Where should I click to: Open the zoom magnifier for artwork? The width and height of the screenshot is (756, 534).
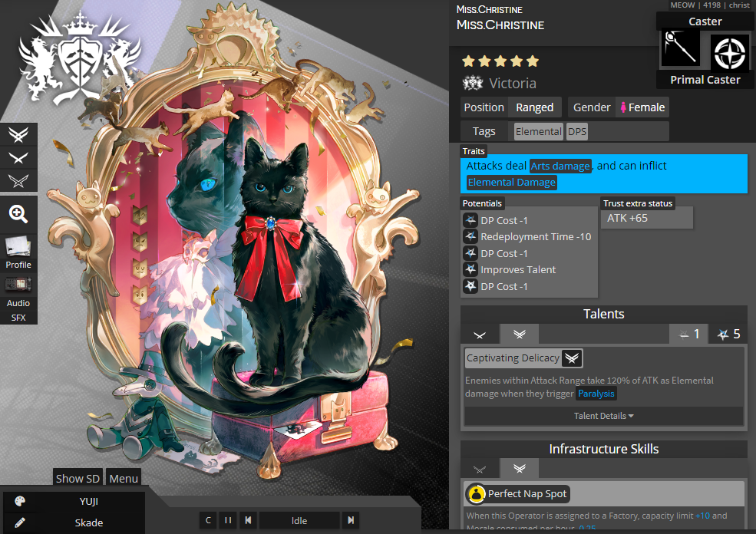(18, 213)
